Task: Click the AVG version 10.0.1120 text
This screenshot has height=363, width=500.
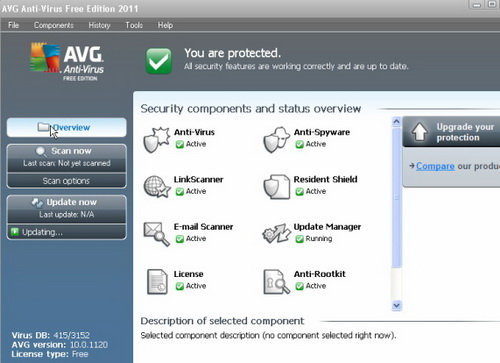Action: coord(60,345)
